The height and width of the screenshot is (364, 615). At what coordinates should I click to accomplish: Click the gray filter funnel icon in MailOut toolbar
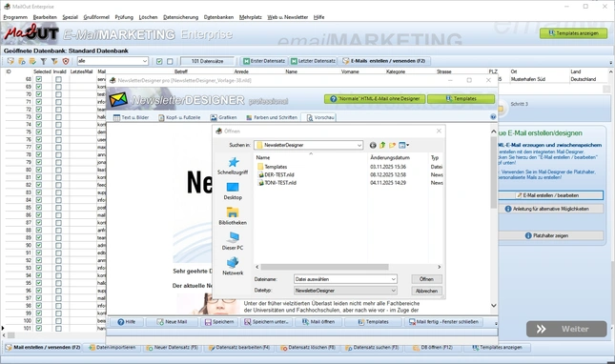click(x=44, y=61)
